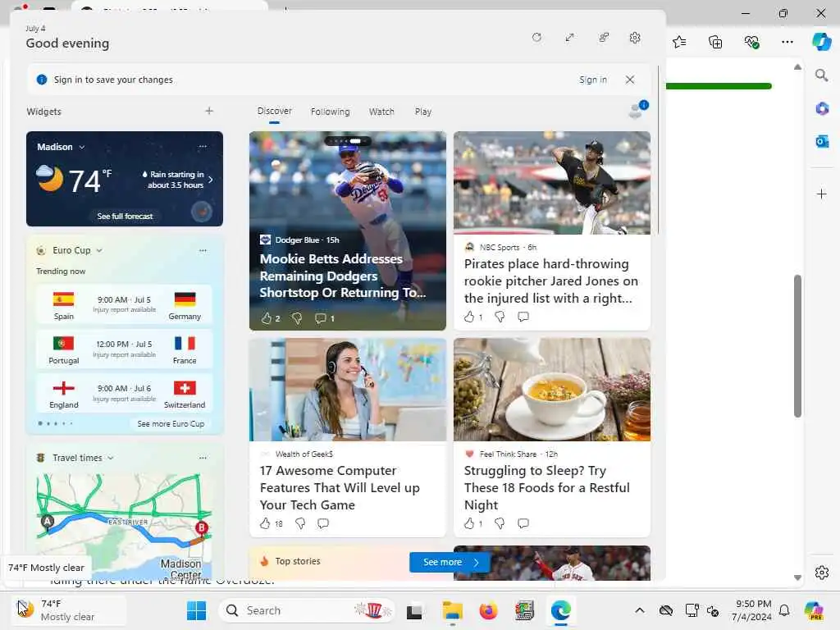
Task: Open Spain vs Germany match
Action: click(x=125, y=305)
